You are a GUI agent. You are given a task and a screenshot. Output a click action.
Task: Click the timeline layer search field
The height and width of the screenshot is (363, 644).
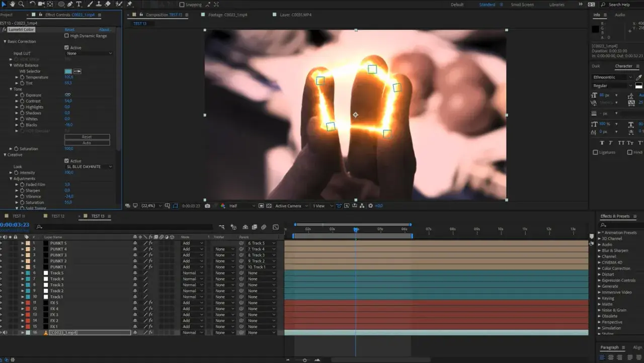point(125,227)
